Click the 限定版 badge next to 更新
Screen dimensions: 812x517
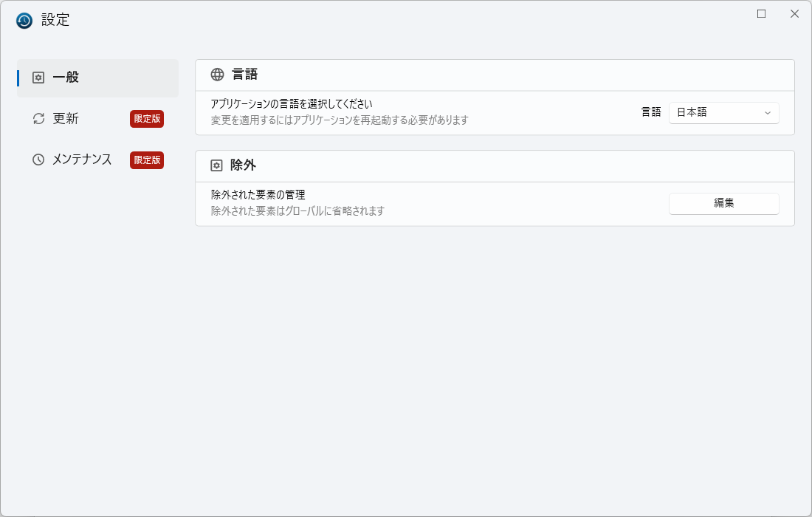click(x=147, y=119)
